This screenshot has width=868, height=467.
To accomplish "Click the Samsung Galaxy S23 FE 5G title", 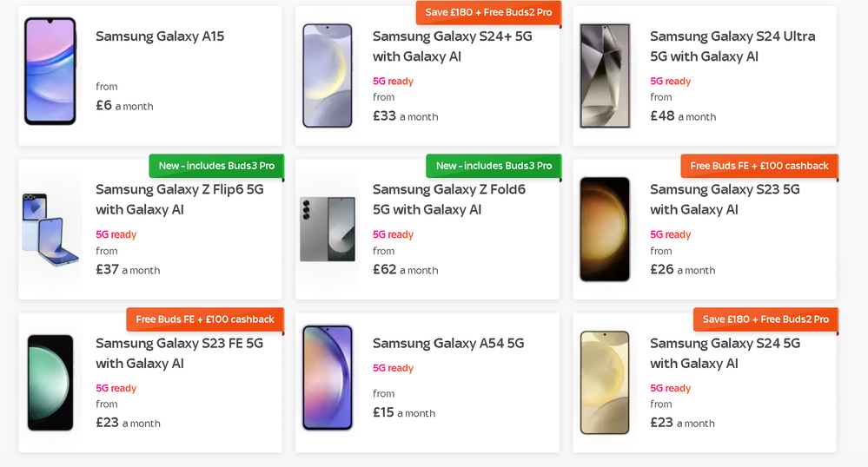I will click(179, 353).
